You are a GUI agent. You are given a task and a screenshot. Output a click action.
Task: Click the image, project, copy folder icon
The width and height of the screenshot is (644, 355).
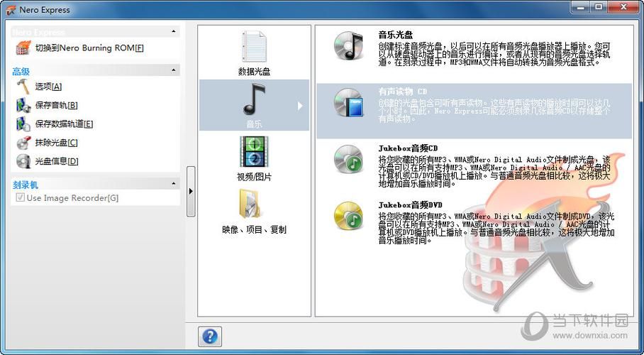254,205
